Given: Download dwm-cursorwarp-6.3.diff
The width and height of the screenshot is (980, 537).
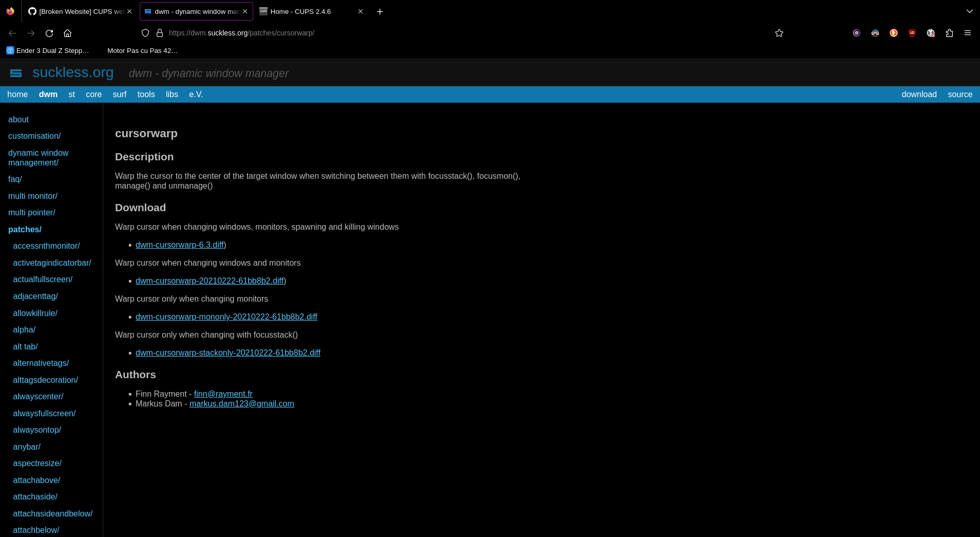Looking at the screenshot, I should tap(179, 245).
